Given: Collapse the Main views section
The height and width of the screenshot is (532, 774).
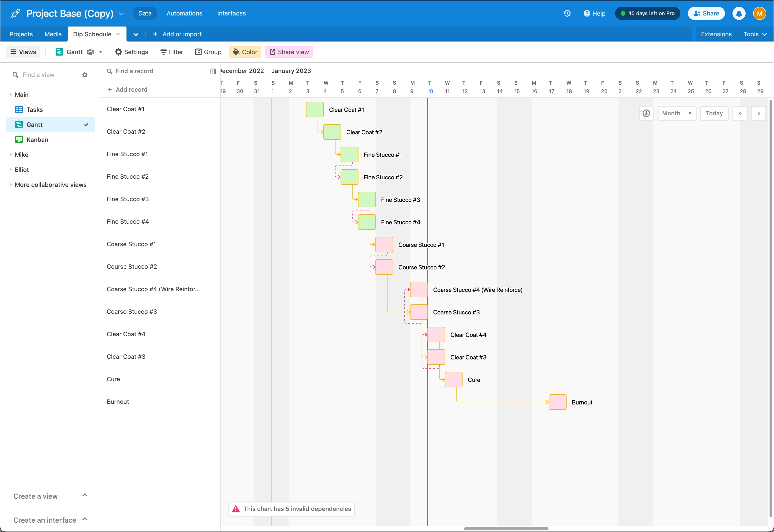Looking at the screenshot, I should click(x=11, y=95).
